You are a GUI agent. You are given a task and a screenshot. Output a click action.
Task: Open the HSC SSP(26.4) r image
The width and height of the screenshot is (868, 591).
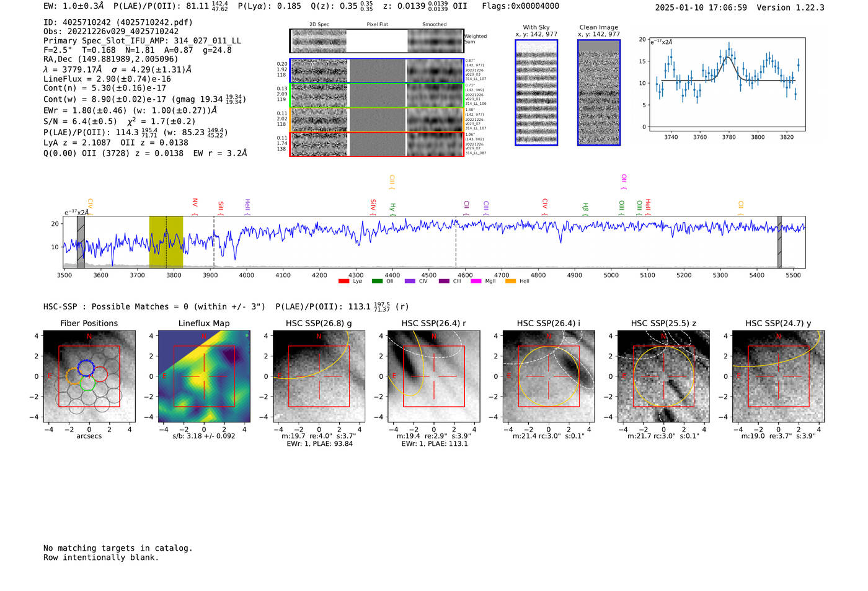point(434,376)
